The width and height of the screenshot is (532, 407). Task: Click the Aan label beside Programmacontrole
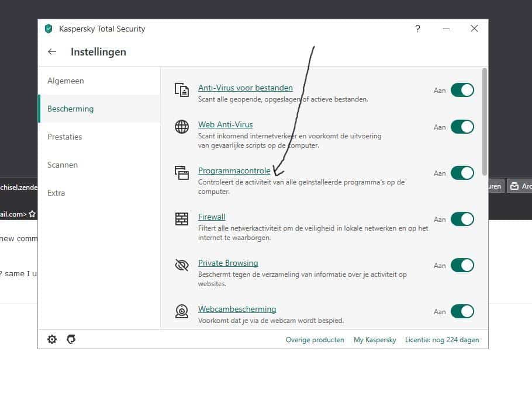coord(440,173)
